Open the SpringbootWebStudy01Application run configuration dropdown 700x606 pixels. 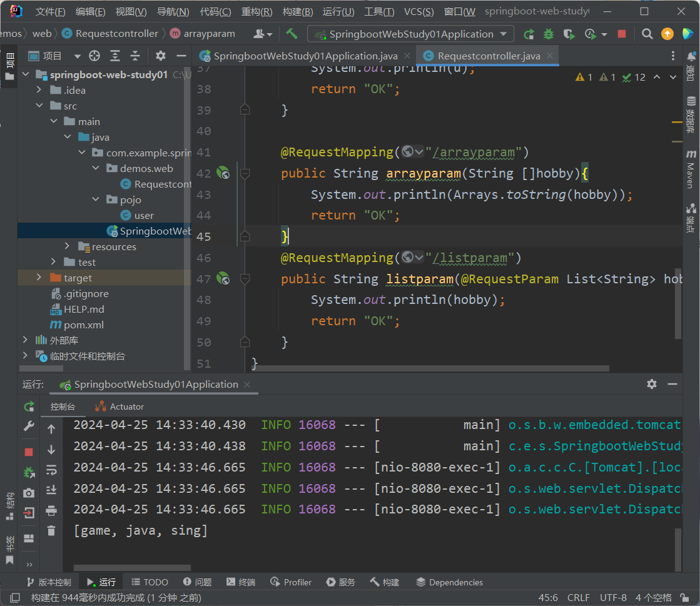click(x=410, y=34)
